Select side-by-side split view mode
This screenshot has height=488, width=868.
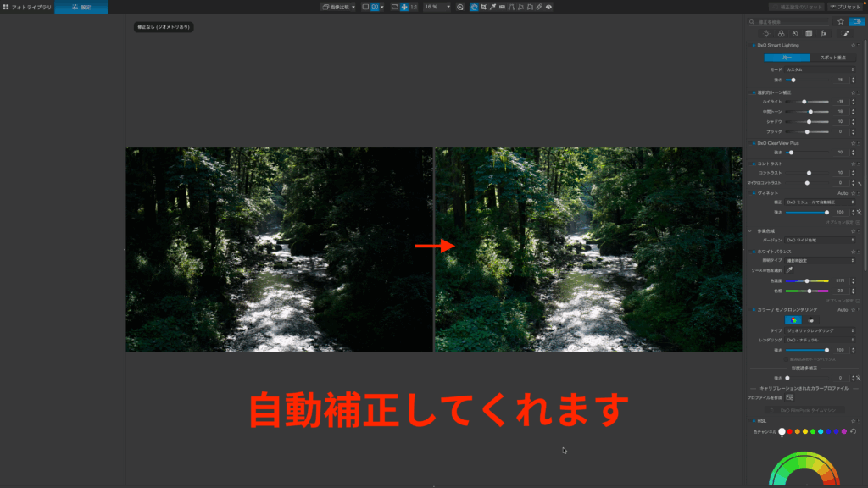click(375, 7)
